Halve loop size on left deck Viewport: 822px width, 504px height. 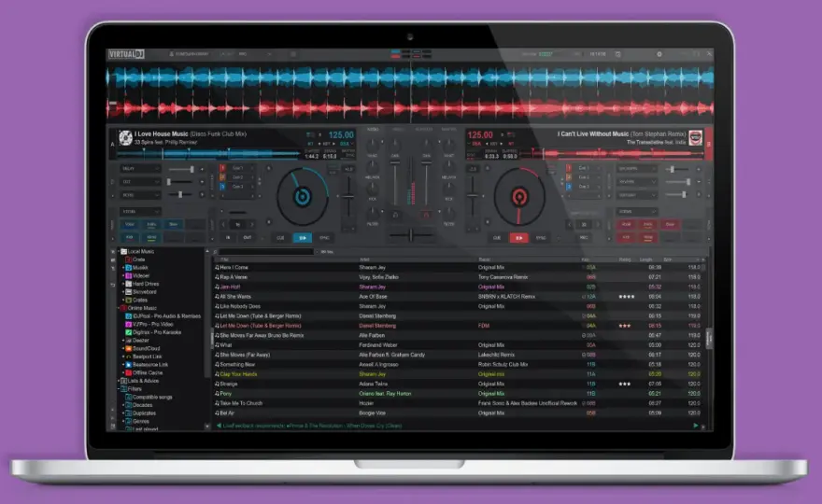tap(224, 225)
